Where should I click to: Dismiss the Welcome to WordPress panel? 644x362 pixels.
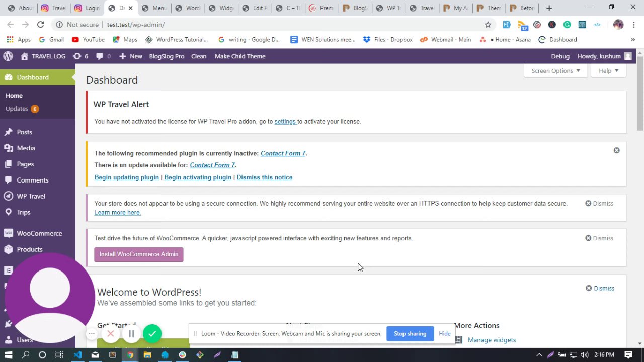(600, 288)
